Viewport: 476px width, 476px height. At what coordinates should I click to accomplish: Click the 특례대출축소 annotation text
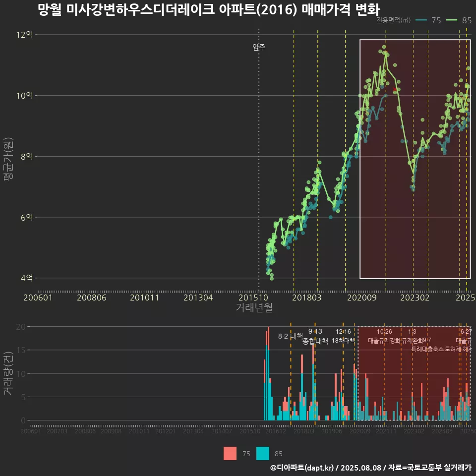[x=427, y=349]
